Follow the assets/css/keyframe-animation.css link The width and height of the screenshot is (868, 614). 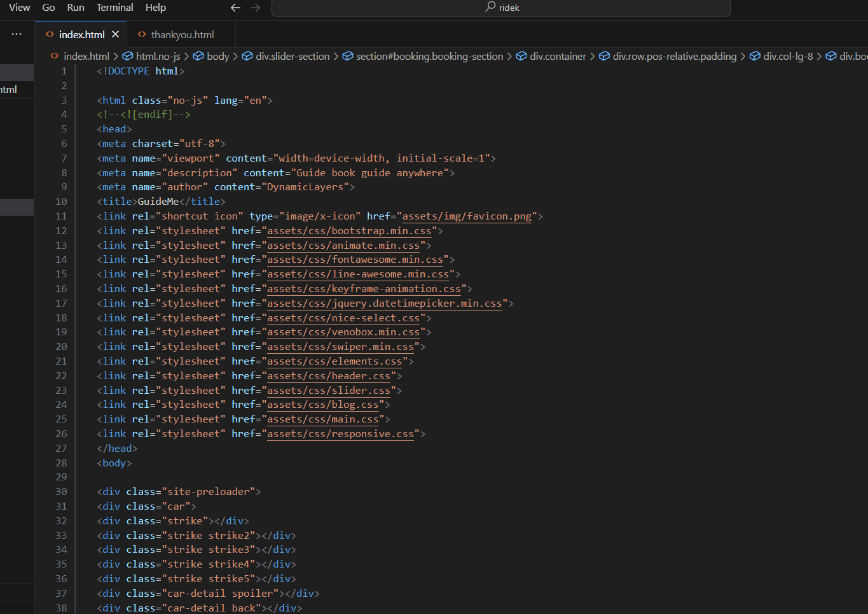click(x=364, y=289)
